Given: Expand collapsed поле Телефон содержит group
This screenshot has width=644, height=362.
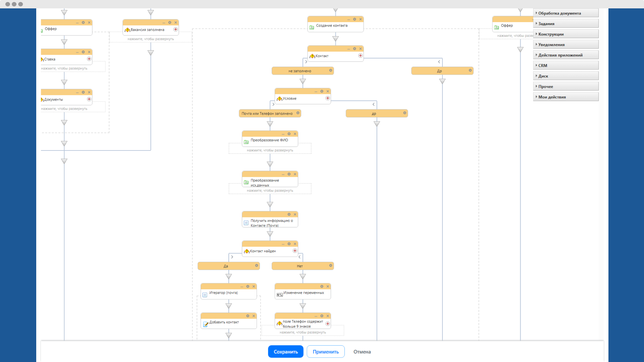Looking at the screenshot, I should pos(303,332).
